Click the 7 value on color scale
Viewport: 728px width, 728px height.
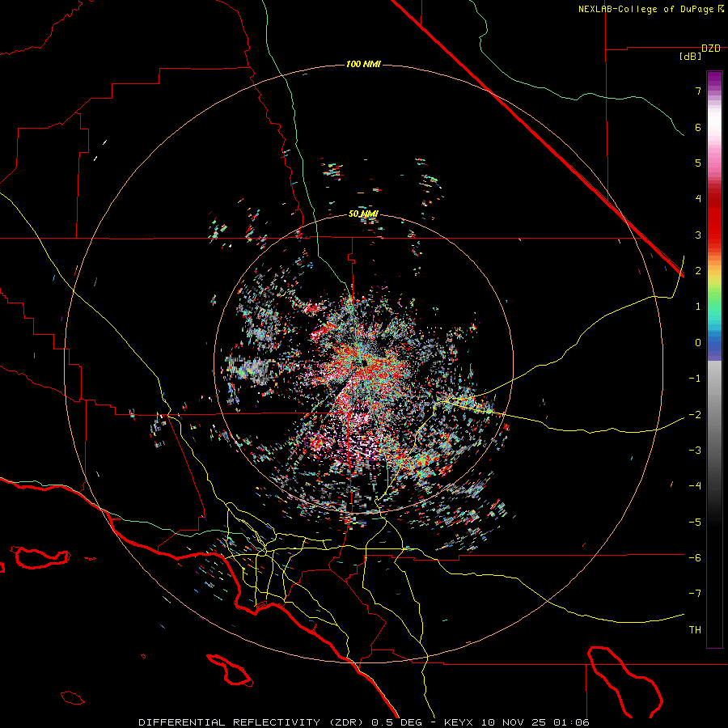[698, 91]
